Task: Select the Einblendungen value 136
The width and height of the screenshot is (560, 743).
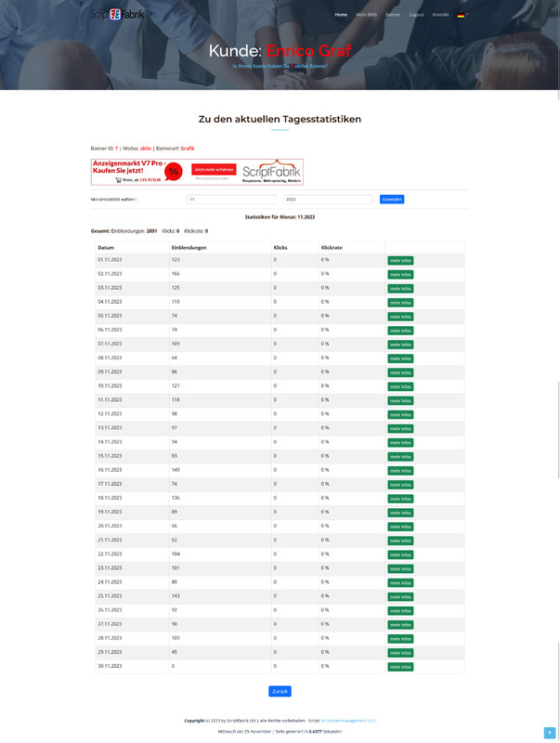Action: (176, 498)
